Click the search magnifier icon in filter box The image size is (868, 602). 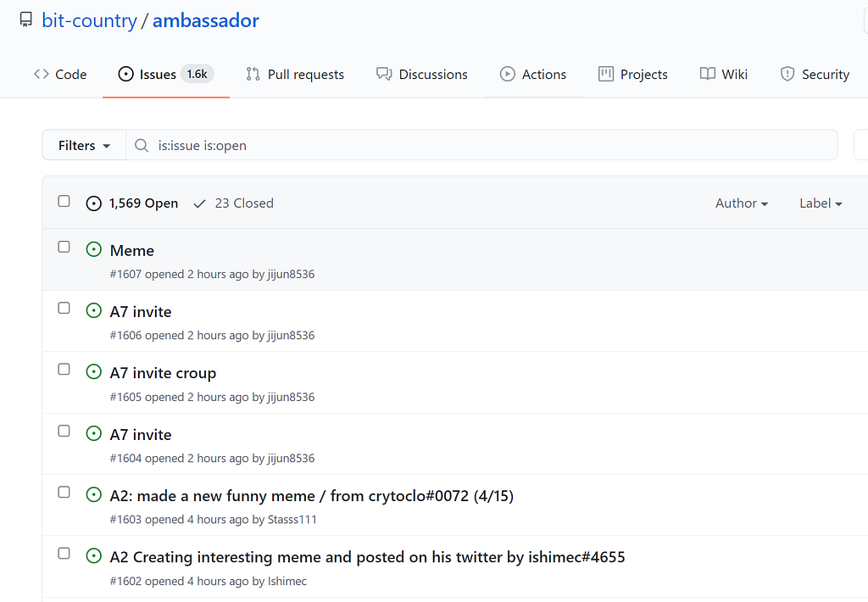[x=142, y=145]
